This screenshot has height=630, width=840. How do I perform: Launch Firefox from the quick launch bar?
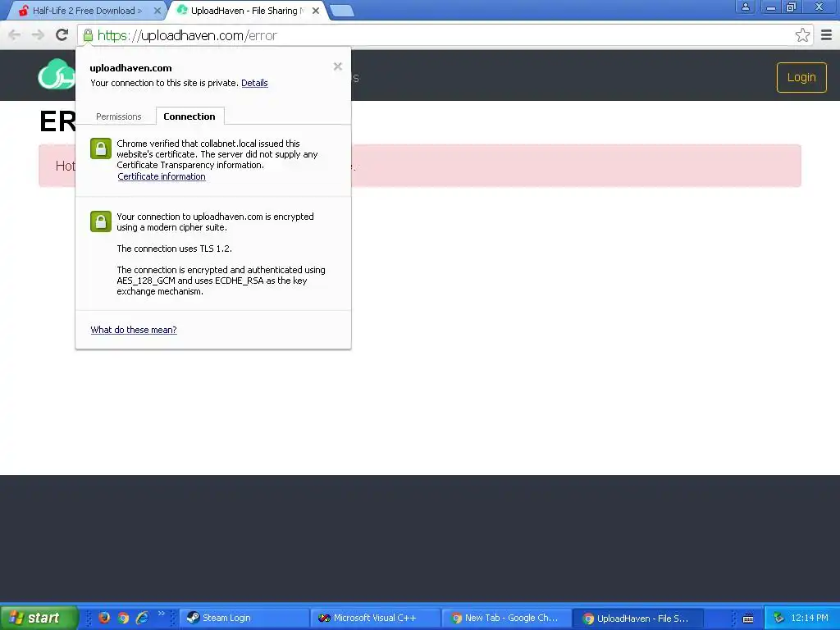tap(104, 618)
